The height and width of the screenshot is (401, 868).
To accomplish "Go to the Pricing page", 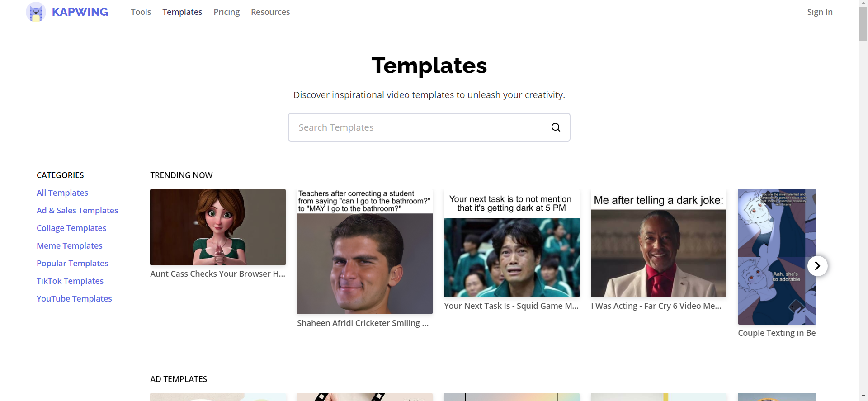I will click(x=226, y=12).
